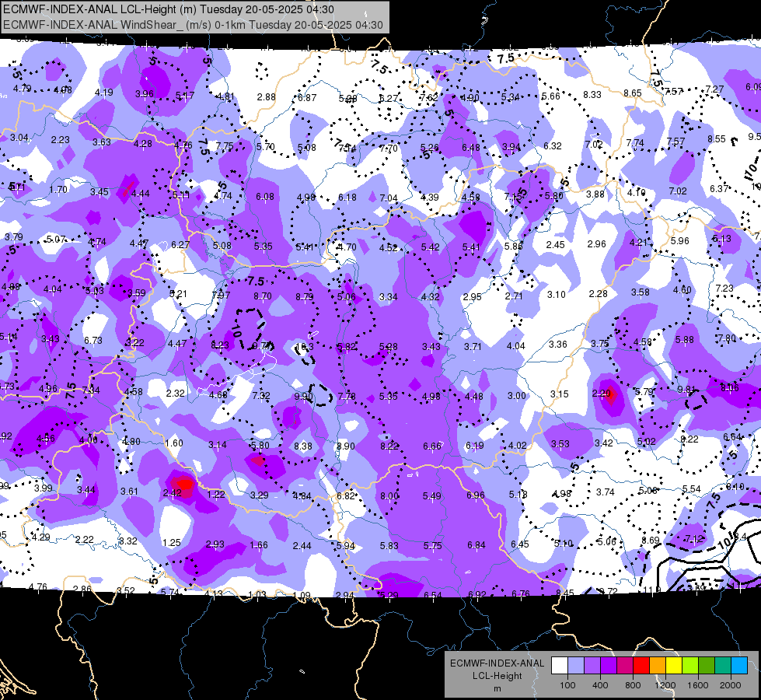This screenshot has height=700, width=761.
Task: Click the wind shear value "8.70"
Action: coord(263,296)
